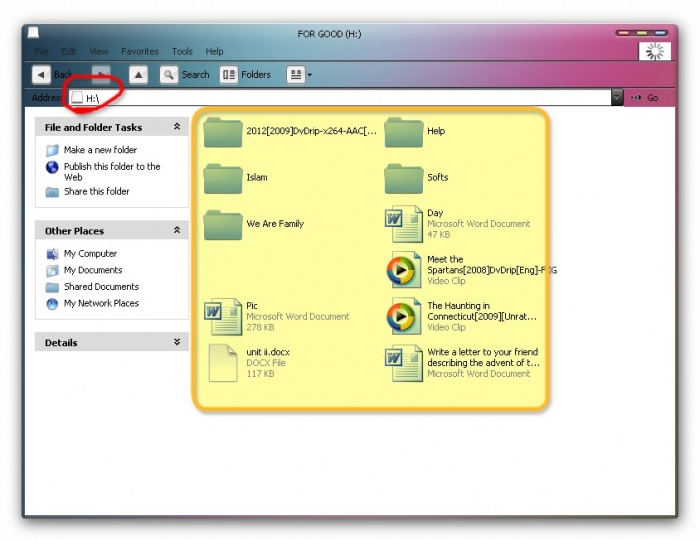Select the Pic Word document icon
This screenshot has width=700, height=540.
point(223,316)
